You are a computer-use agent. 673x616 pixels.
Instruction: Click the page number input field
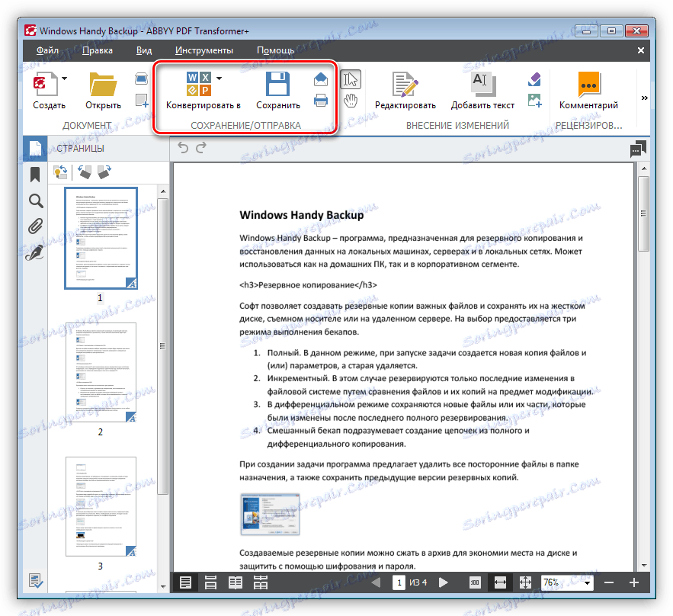point(399,582)
